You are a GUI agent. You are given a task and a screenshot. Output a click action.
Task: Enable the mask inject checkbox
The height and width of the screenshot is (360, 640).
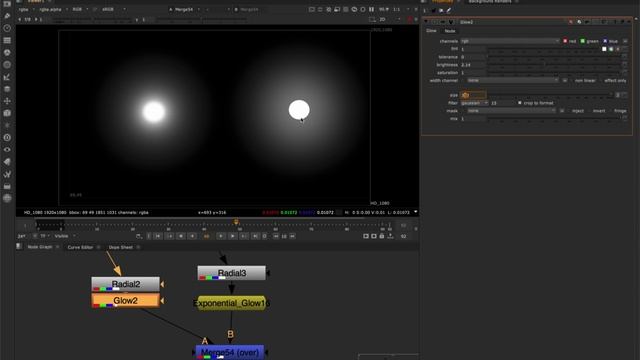click(569, 111)
